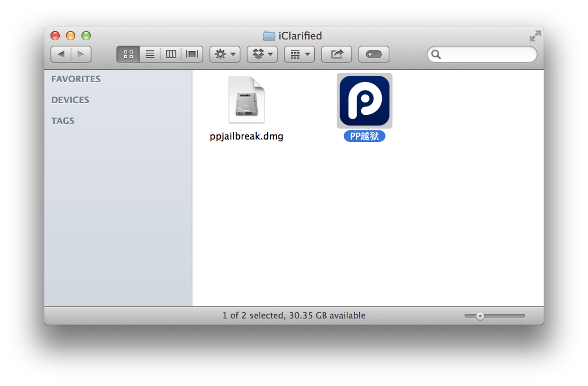Click the DEVICES sidebar heading
Viewport: 588px width, 386px height.
(70, 100)
